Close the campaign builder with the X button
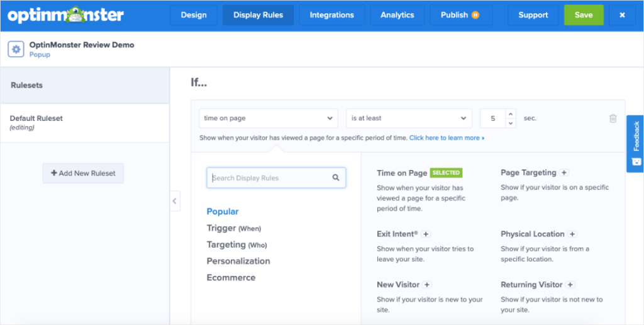Screen dimensions: 644x325 (622, 15)
